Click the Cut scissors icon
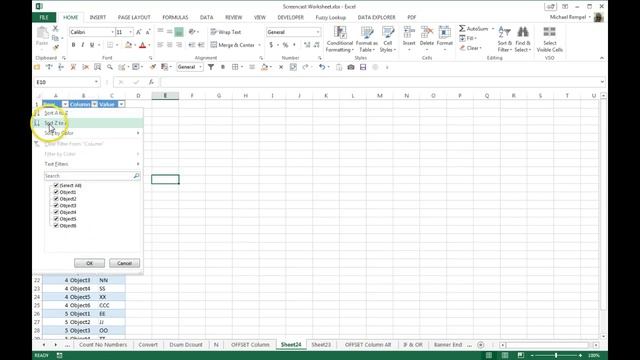 (56, 29)
